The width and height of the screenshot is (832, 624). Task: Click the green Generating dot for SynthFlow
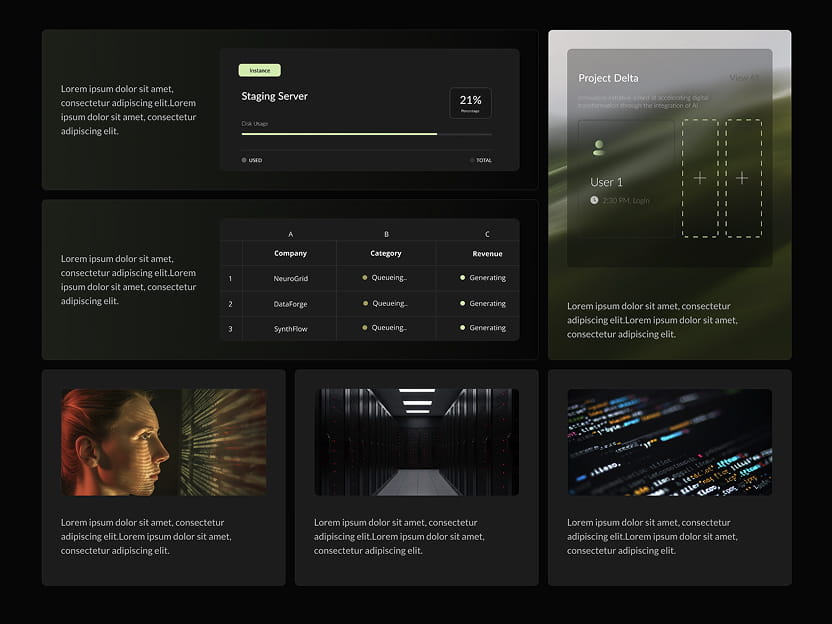tap(462, 328)
